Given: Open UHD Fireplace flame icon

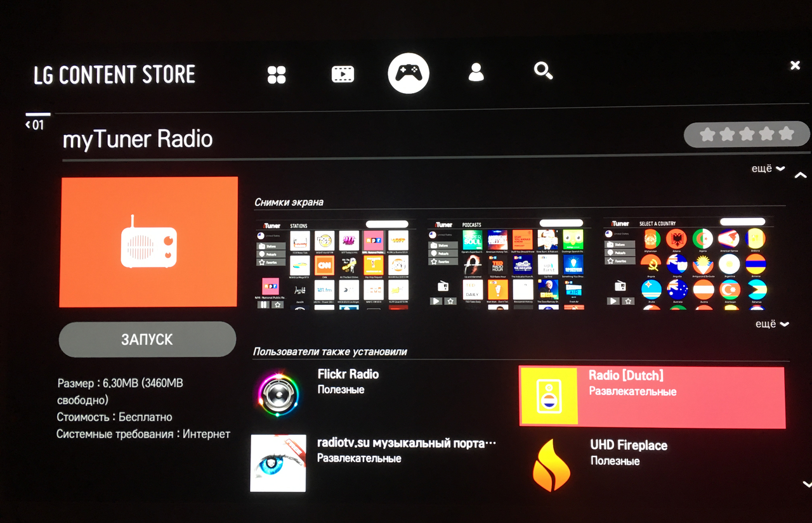Looking at the screenshot, I should click(x=551, y=466).
